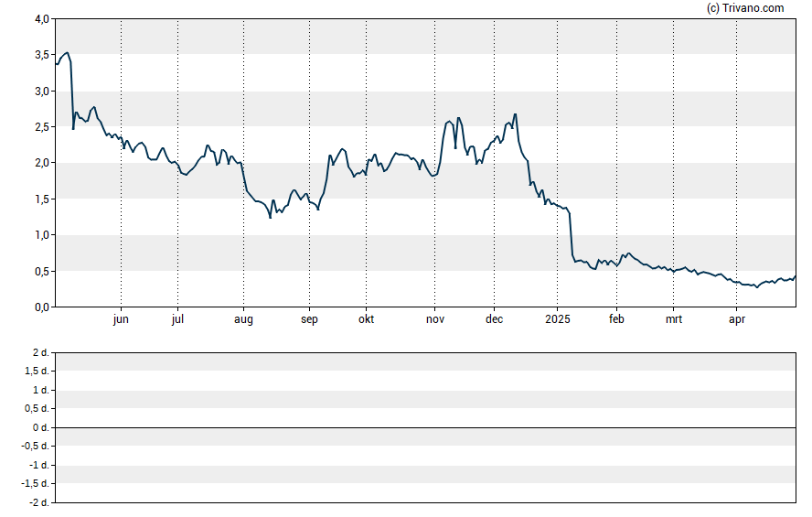Click the '0 d.' lower axis label
Screen dimensions: 812x517
point(41,427)
